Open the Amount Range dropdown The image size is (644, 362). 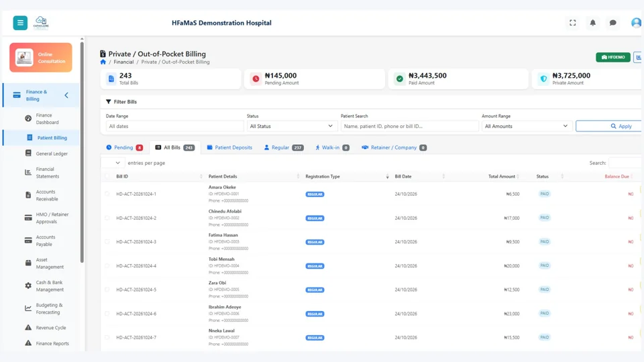click(x=527, y=127)
